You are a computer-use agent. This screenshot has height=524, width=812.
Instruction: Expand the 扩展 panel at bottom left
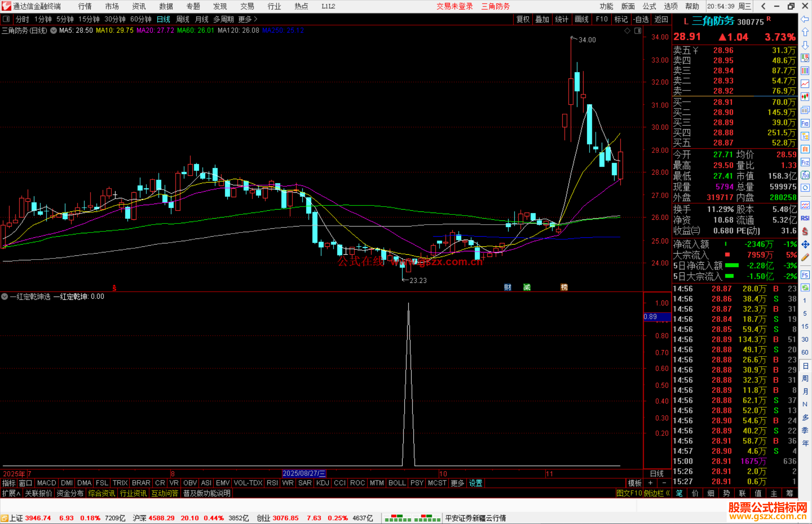click(x=11, y=493)
